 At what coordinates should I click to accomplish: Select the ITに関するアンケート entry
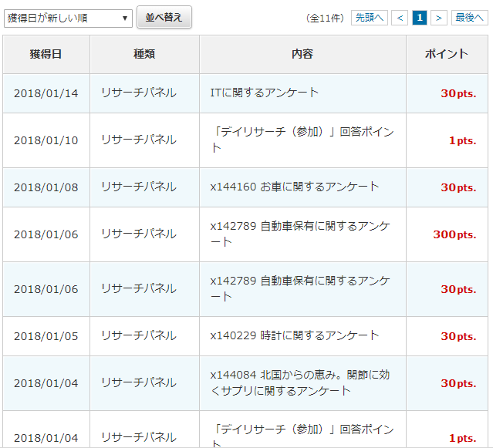(x=265, y=93)
